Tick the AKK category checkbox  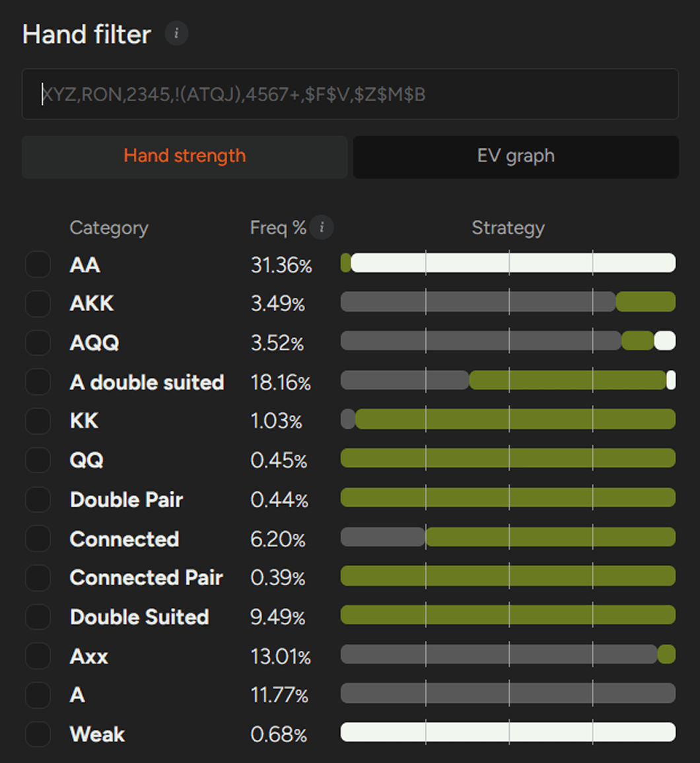38,304
